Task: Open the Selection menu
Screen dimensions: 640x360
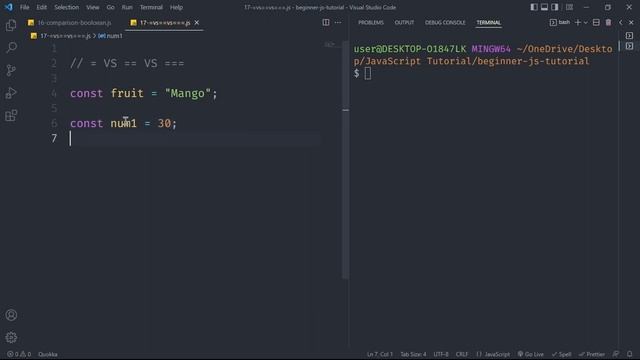Action: coord(67,7)
